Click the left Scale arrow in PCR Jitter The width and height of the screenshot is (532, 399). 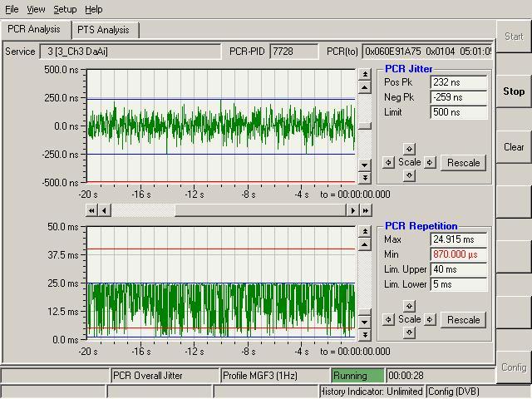(x=388, y=162)
